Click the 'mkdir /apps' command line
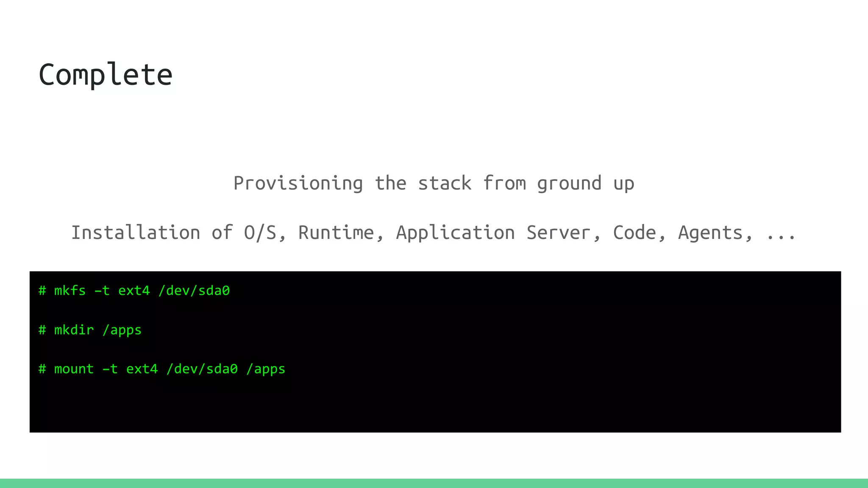The image size is (868, 488). pos(90,330)
